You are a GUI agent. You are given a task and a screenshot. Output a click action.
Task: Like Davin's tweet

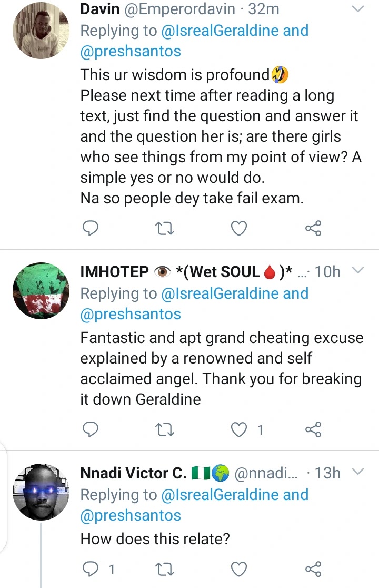[240, 228]
